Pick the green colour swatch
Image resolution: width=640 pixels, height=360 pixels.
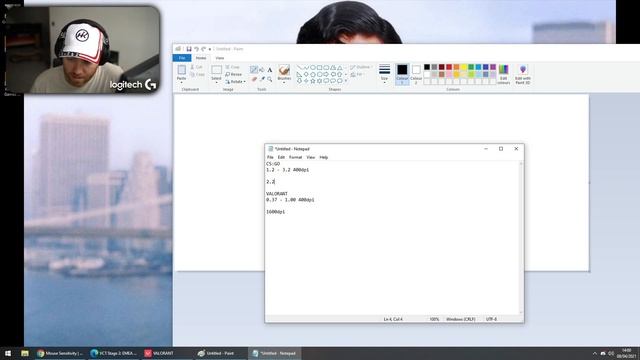471,67
